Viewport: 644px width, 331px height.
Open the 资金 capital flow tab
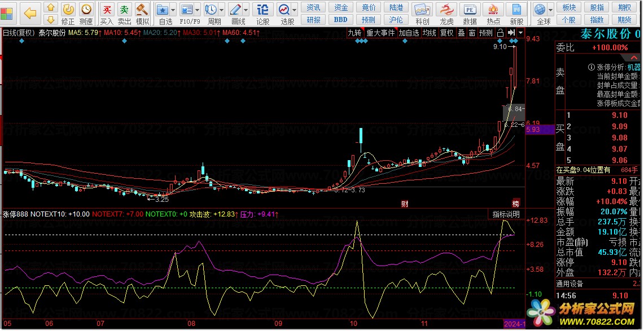point(341,7)
